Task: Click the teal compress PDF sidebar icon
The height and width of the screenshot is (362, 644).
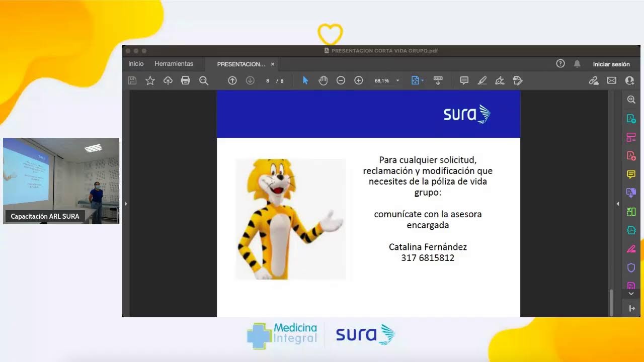Action: click(x=631, y=230)
